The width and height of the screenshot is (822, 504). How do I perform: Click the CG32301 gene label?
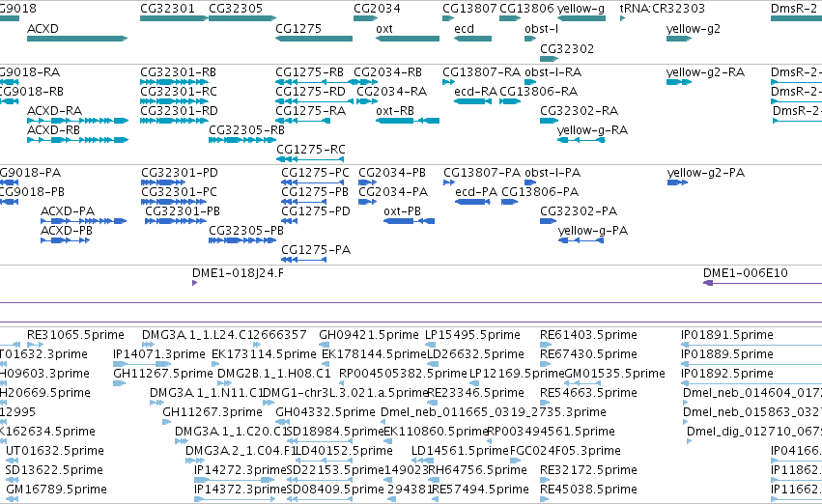(167, 9)
